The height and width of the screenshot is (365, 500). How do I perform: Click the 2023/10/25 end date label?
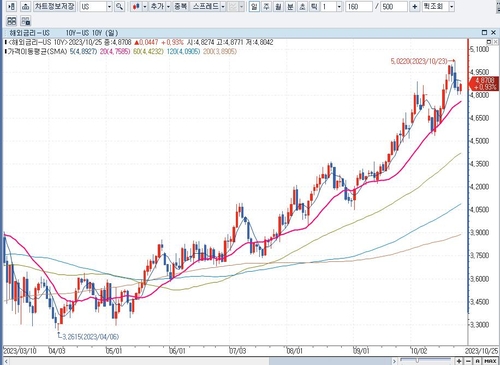pyautogui.click(x=482, y=351)
